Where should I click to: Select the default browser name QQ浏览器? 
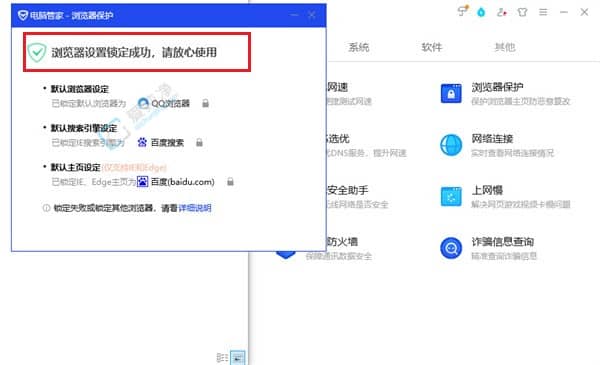pyautogui.click(x=171, y=103)
